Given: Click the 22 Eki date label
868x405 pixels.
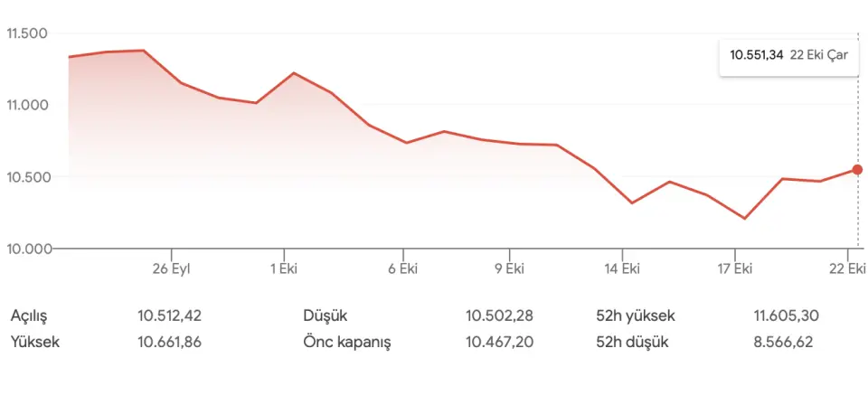Looking at the screenshot, I should (x=847, y=268).
